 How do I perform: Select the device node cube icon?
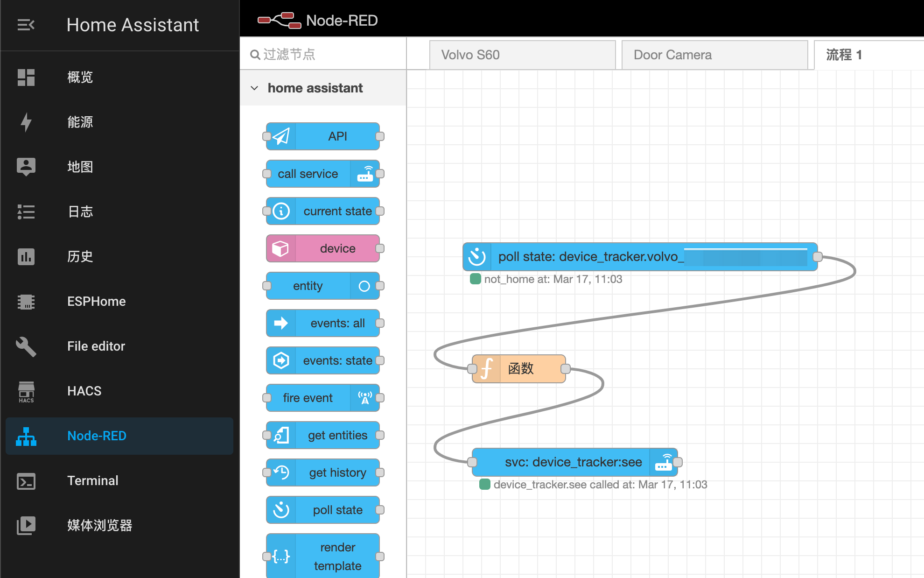[280, 248]
